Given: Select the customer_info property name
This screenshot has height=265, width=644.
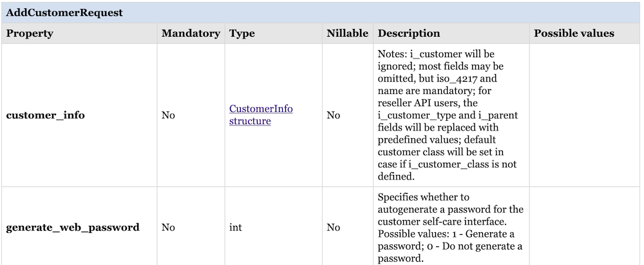Looking at the screenshot, I should click(45, 116).
